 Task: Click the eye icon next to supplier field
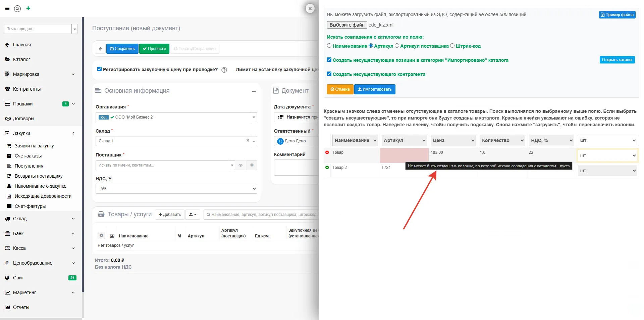pyautogui.click(x=240, y=165)
